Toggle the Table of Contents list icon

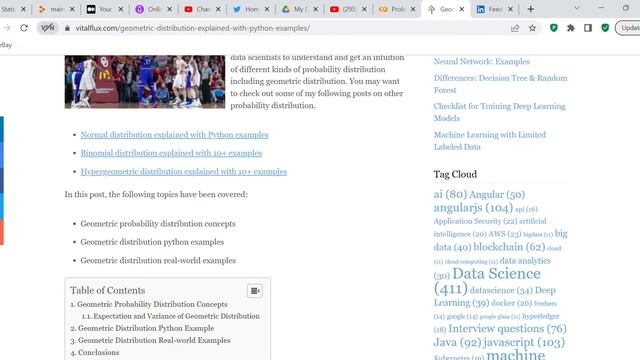click(x=255, y=291)
